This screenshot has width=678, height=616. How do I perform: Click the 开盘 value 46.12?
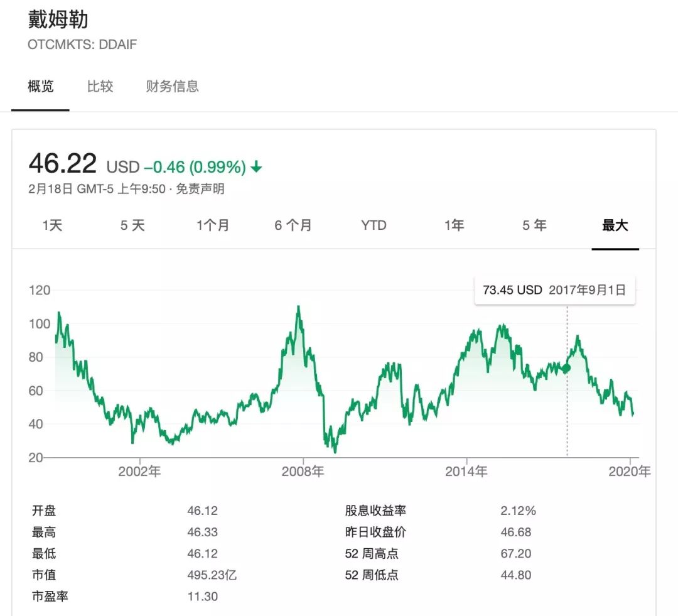click(202, 511)
